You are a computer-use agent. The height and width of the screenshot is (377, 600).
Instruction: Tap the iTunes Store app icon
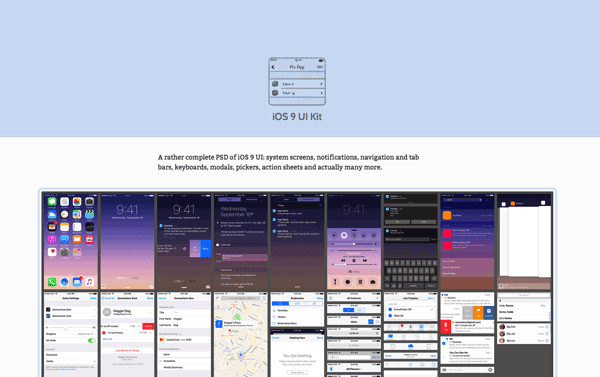52,239
